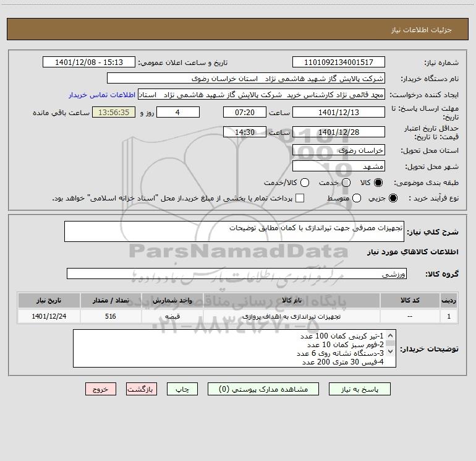The height and width of the screenshot is (461, 476).
Task: Click the کد کالا column header
Action: point(410,300)
